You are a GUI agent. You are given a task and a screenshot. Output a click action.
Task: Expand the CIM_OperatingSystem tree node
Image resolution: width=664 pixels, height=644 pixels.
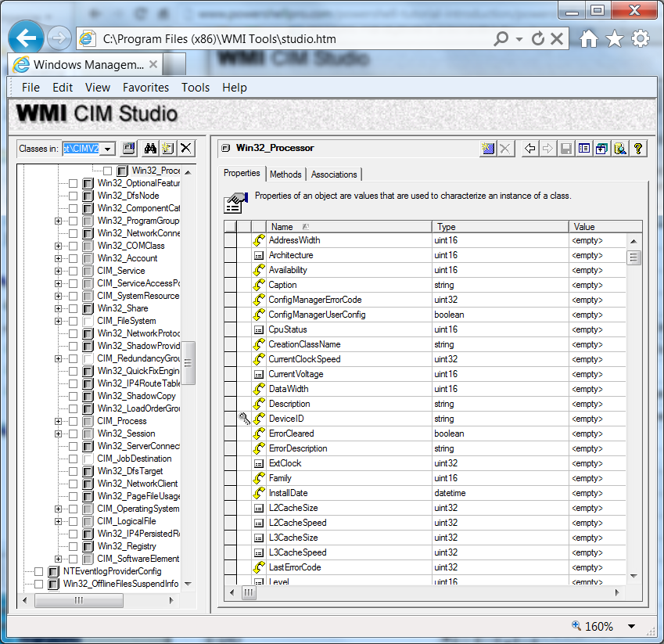point(59,509)
